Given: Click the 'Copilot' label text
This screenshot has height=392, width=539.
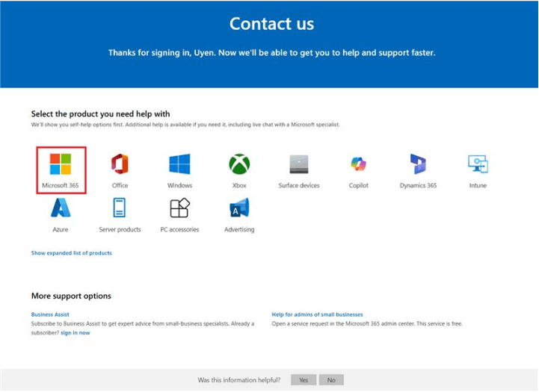Looking at the screenshot, I should (x=359, y=185).
